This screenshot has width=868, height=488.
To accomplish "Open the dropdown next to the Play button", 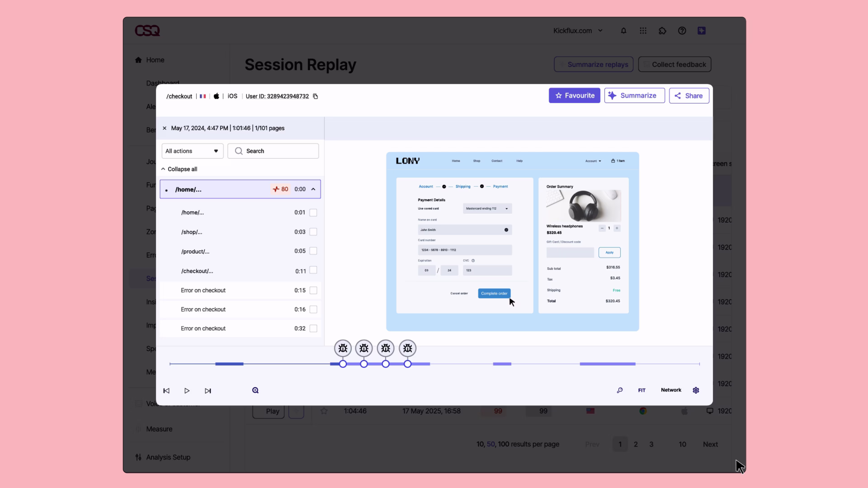I will (296, 411).
